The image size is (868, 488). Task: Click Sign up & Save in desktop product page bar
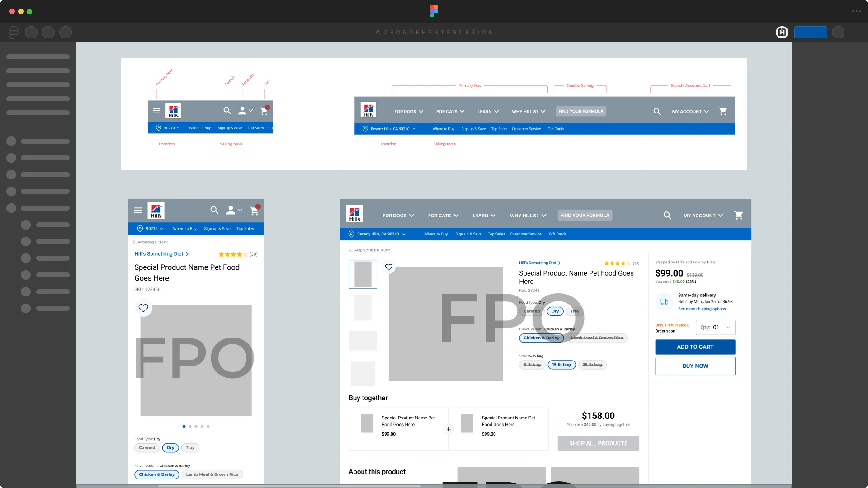[468, 234]
